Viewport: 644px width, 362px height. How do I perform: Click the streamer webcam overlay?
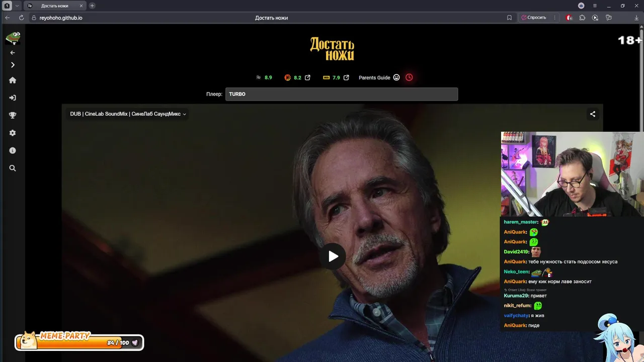pyautogui.click(x=572, y=174)
